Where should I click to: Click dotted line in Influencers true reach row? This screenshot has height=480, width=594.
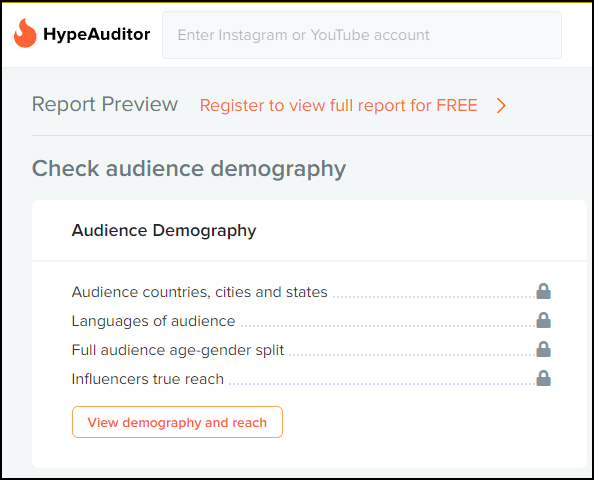pos(382,383)
